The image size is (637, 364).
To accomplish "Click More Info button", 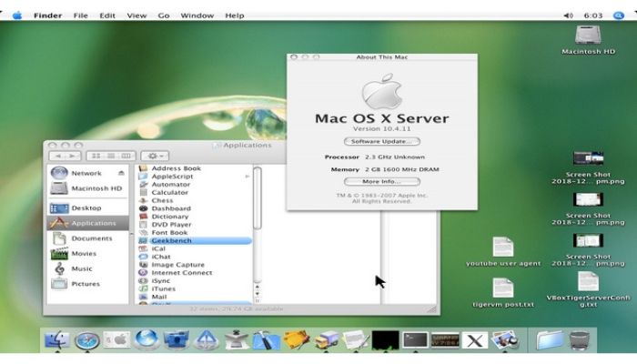I will point(382,182).
